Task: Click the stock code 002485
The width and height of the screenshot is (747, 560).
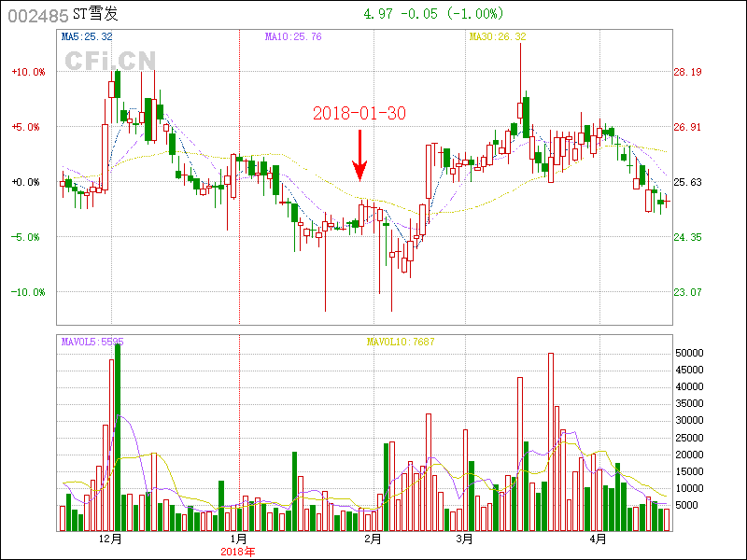Action: 38,15
